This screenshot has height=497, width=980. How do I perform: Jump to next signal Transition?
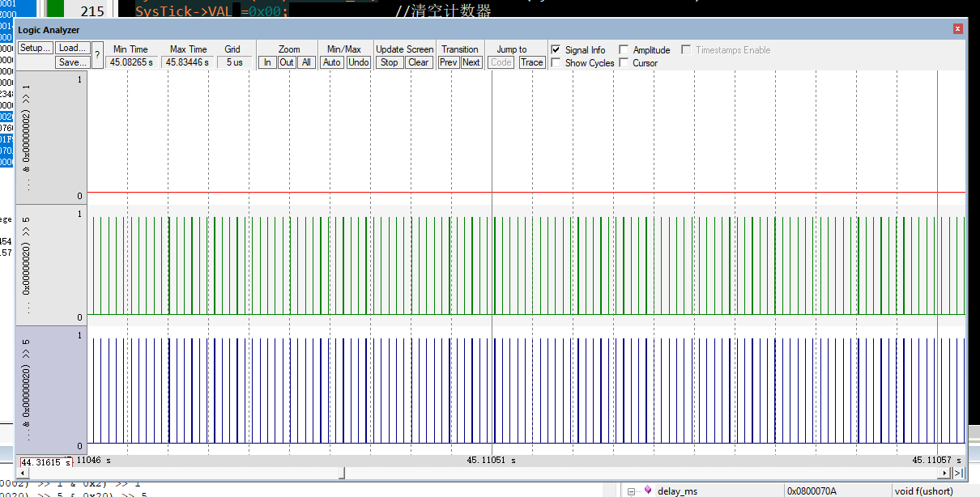click(x=471, y=62)
